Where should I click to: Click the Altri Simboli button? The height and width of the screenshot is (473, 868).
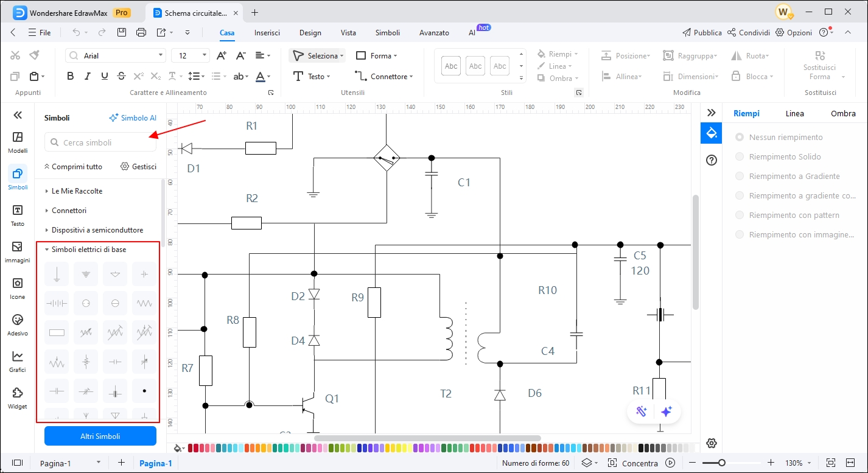tap(100, 436)
